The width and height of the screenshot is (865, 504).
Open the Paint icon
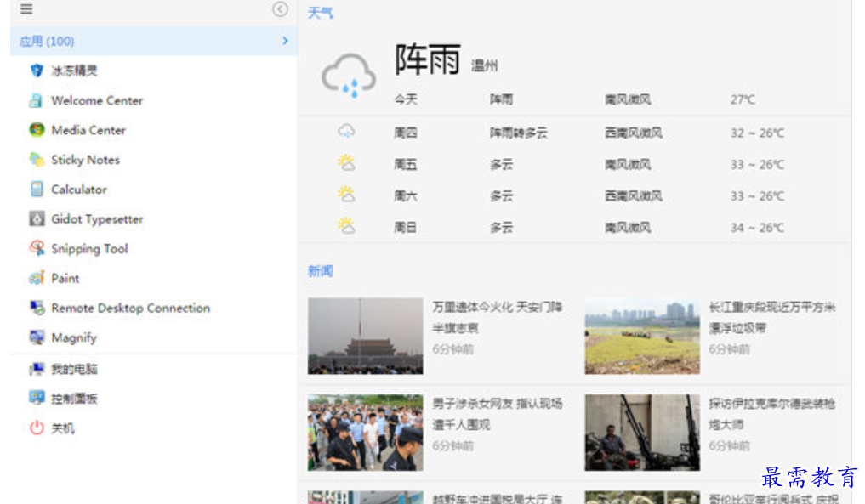click(x=37, y=278)
